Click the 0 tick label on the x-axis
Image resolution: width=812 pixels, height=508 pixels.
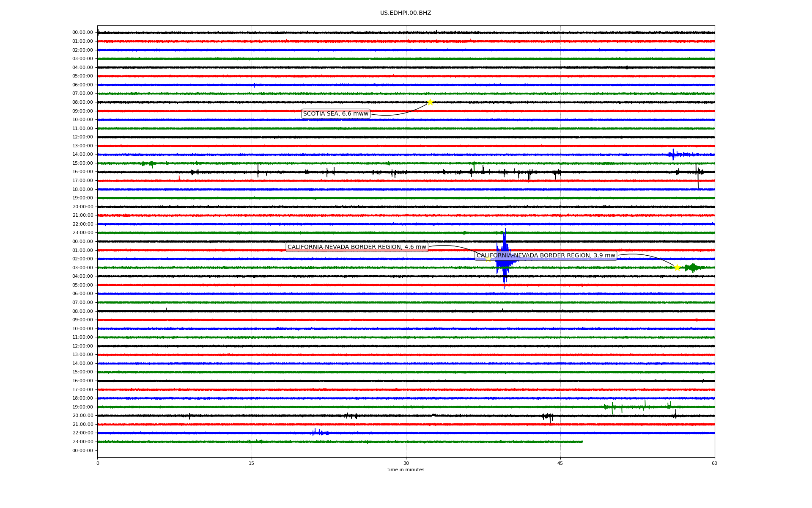[x=98, y=463]
